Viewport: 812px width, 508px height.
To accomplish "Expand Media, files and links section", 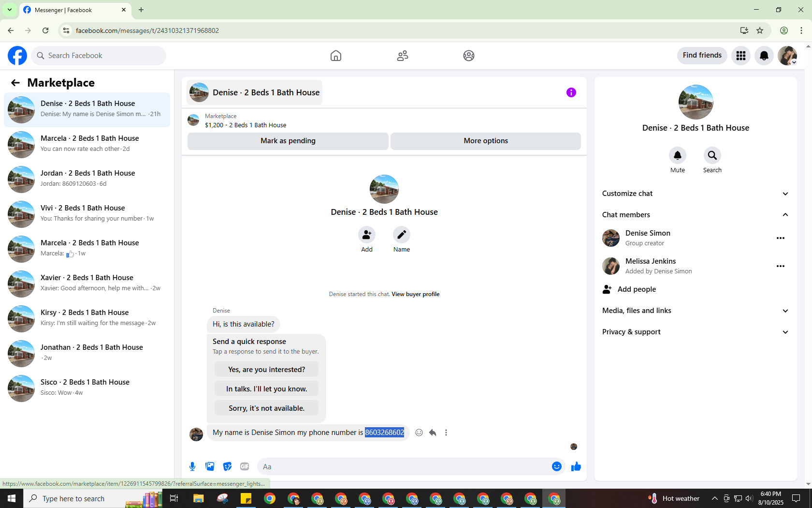I will (696, 311).
